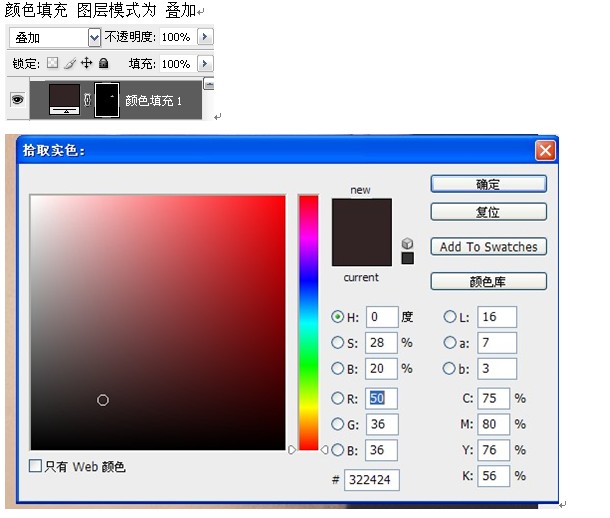Open the 不透明度 slider arrow
The height and width of the screenshot is (518, 610).
205,37
